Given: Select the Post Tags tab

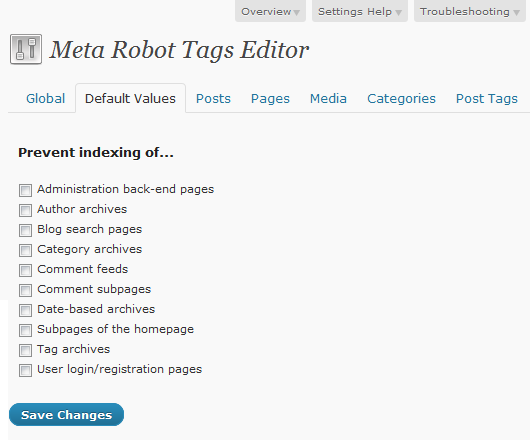Looking at the screenshot, I should (x=487, y=99).
